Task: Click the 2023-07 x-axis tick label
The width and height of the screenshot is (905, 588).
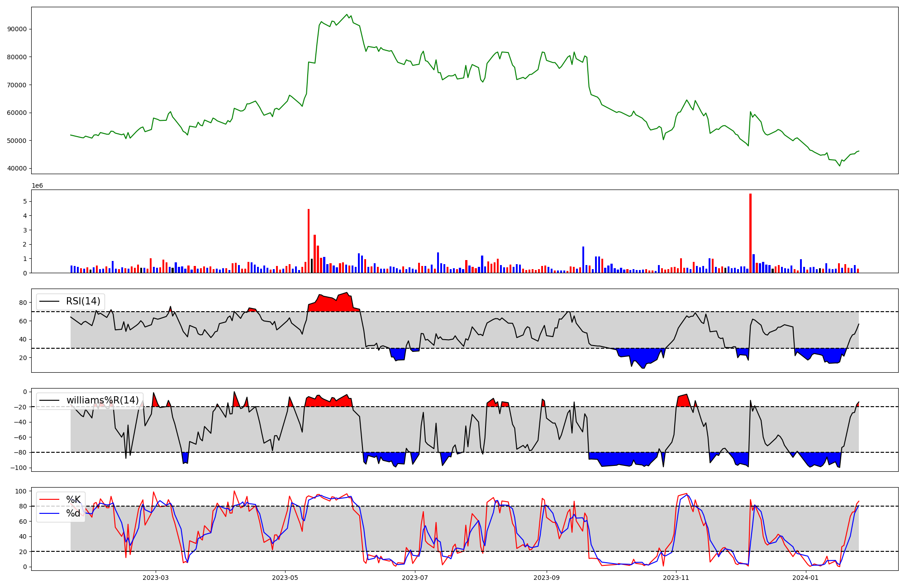Action: click(415, 578)
